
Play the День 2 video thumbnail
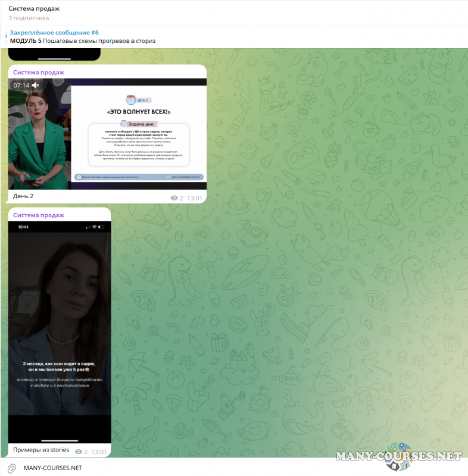pos(107,134)
